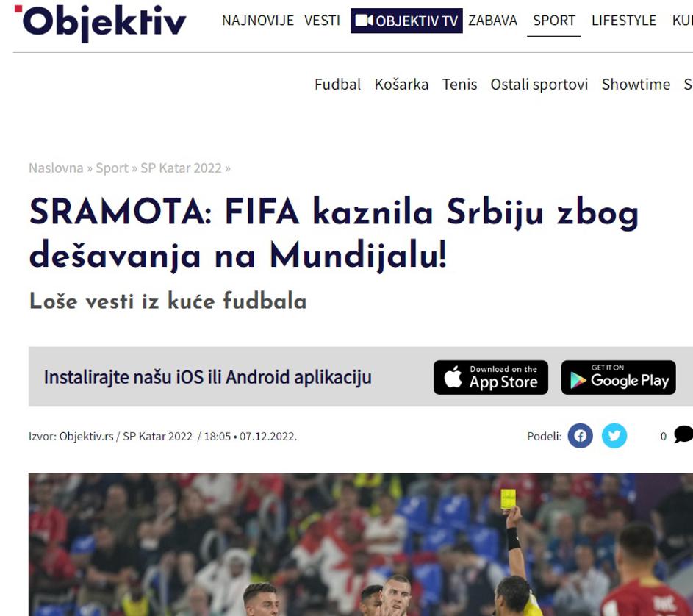Screen dimensions: 693x616
Task: Open Objektiv TV camera button
Action: (406, 21)
